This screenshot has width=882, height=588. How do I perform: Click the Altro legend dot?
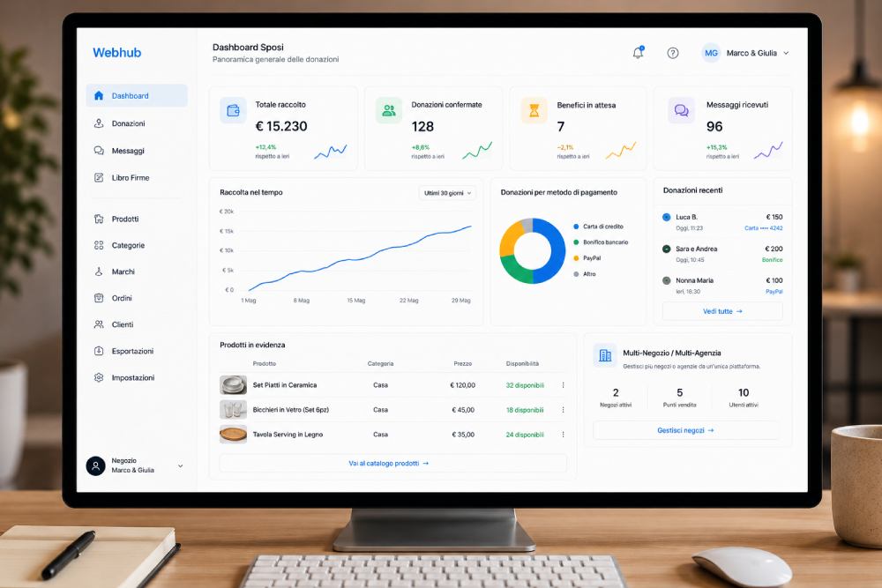(x=576, y=274)
